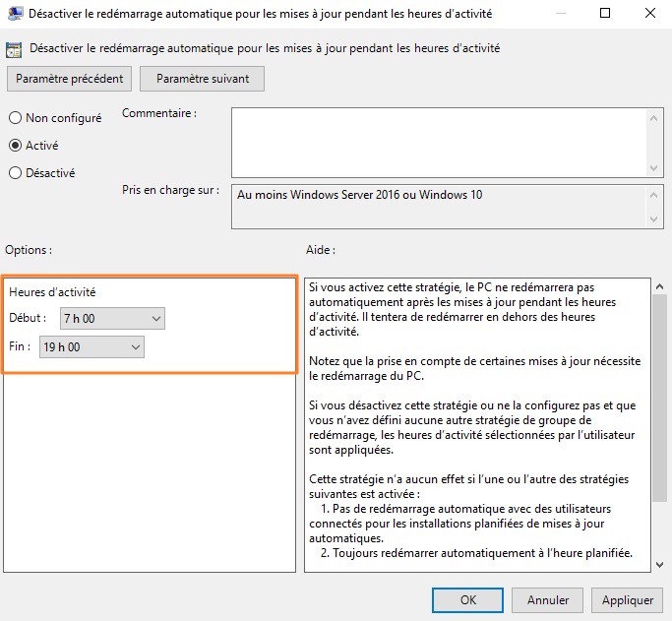
Task: Apply changes with Appliquer
Action: coord(627,600)
